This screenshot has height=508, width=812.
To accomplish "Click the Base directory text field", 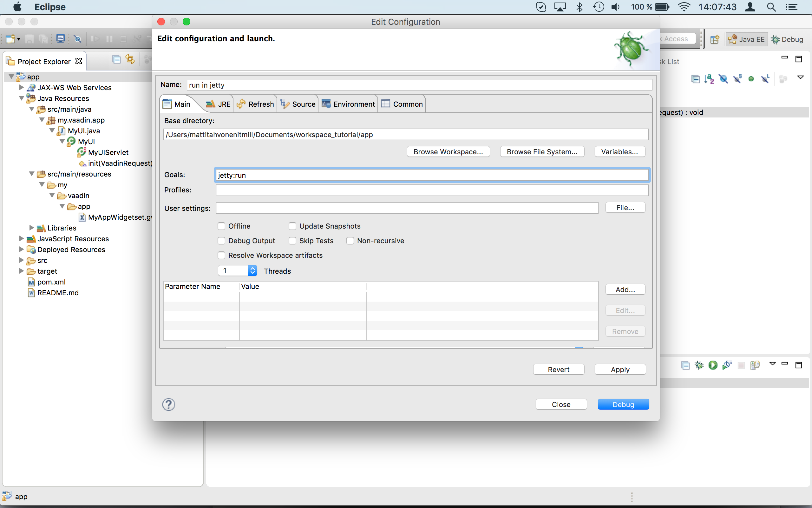I will [406, 135].
